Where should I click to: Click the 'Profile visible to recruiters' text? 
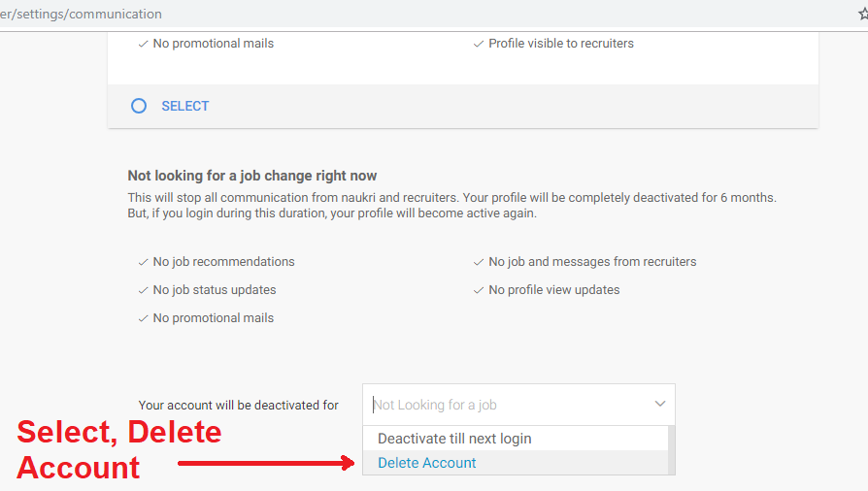click(561, 44)
